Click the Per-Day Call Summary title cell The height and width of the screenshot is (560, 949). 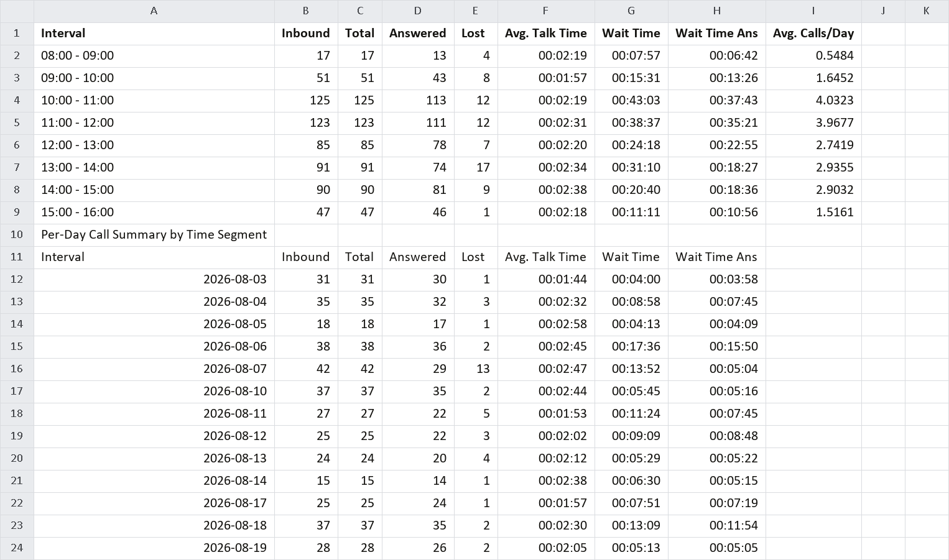[x=154, y=235]
